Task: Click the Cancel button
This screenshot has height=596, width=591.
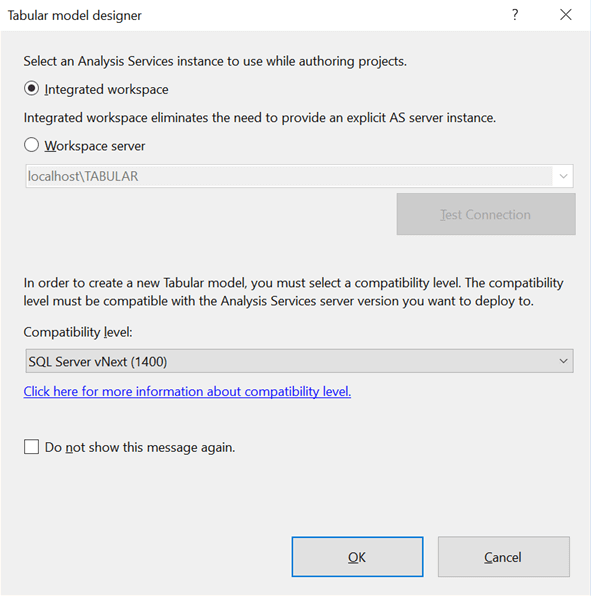Action: (504, 557)
